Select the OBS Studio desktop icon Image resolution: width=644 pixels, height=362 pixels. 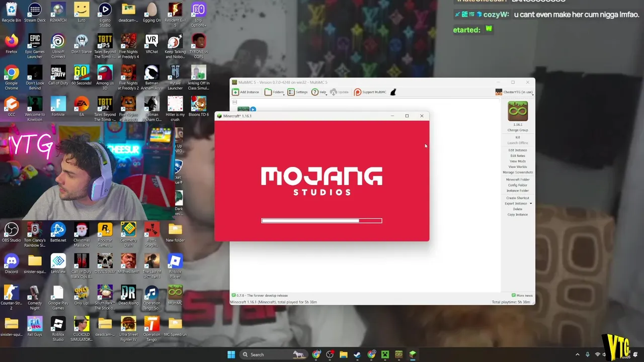[x=11, y=233]
